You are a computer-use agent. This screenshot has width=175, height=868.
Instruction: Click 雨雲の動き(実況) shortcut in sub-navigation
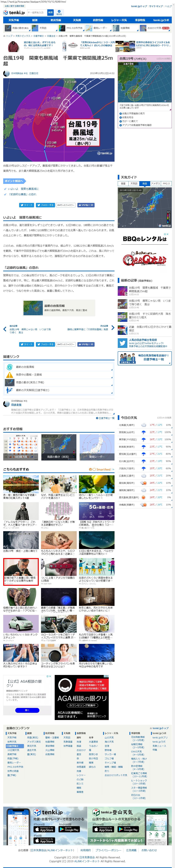(x=18, y=28)
